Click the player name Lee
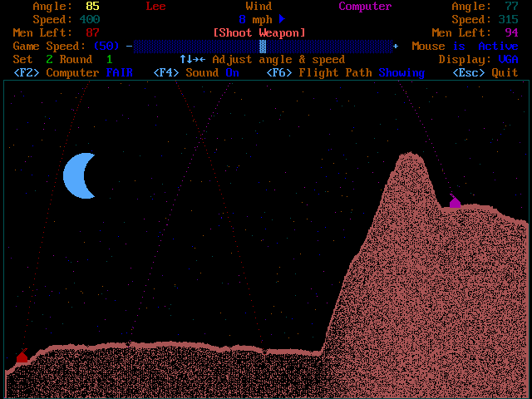Screen dimensions: 532x399 click(155, 6)
